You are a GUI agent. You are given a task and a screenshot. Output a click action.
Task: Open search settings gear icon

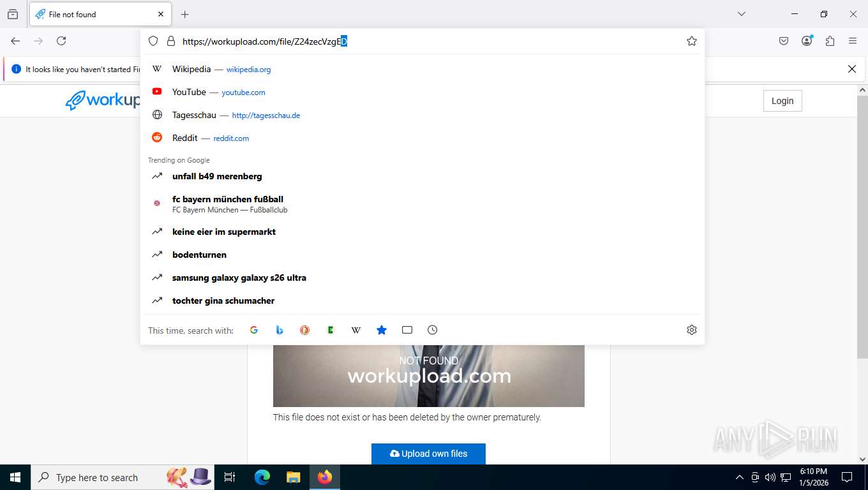click(x=692, y=330)
